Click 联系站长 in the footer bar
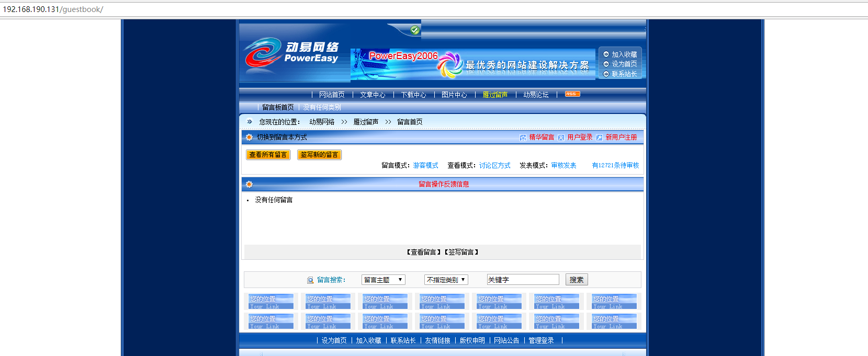Viewport: 868px width, 356px height. pyautogui.click(x=403, y=340)
